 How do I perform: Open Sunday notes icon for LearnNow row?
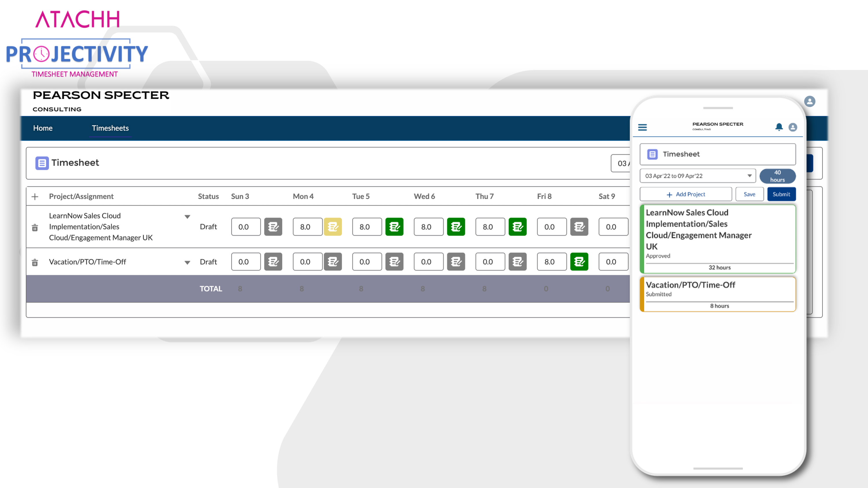pos(273,227)
